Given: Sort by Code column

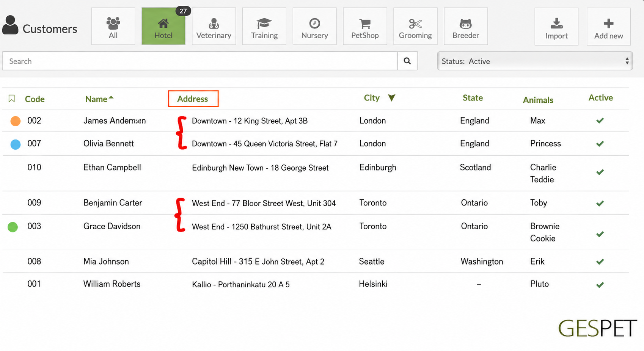Looking at the screenshot, I should click(x=35, y=99).
